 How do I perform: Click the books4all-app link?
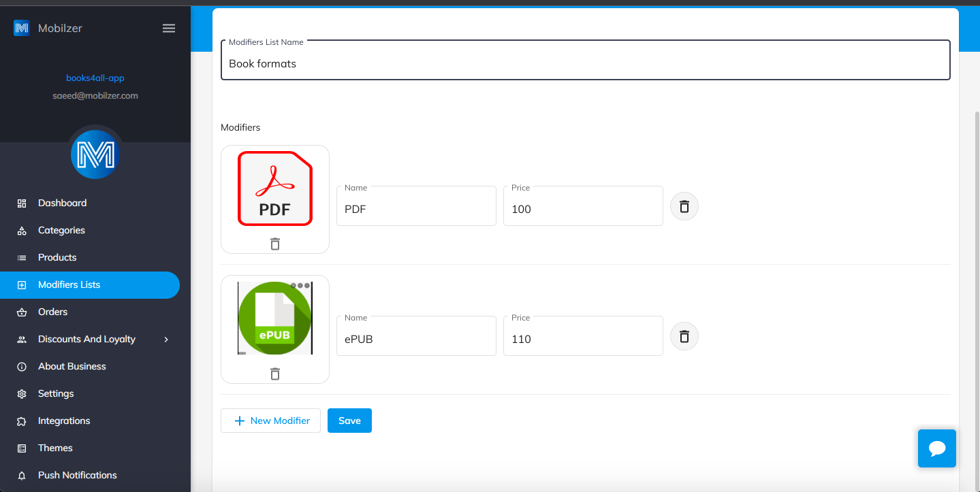pyautogui.click(x=95, y=78)
